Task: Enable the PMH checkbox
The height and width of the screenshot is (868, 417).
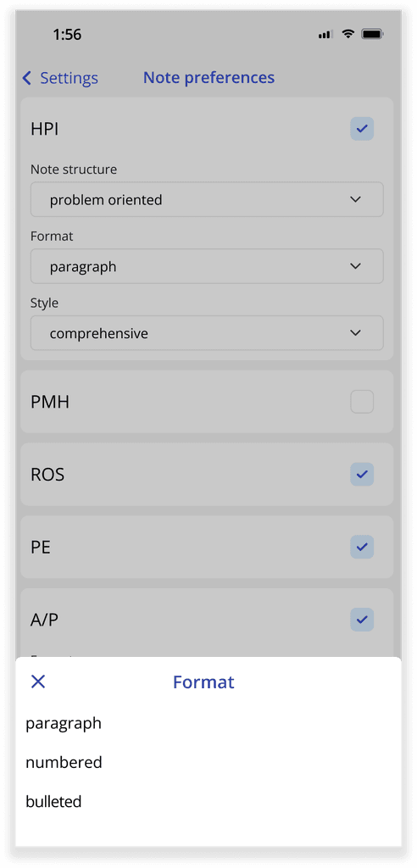Action: point(362,402)
